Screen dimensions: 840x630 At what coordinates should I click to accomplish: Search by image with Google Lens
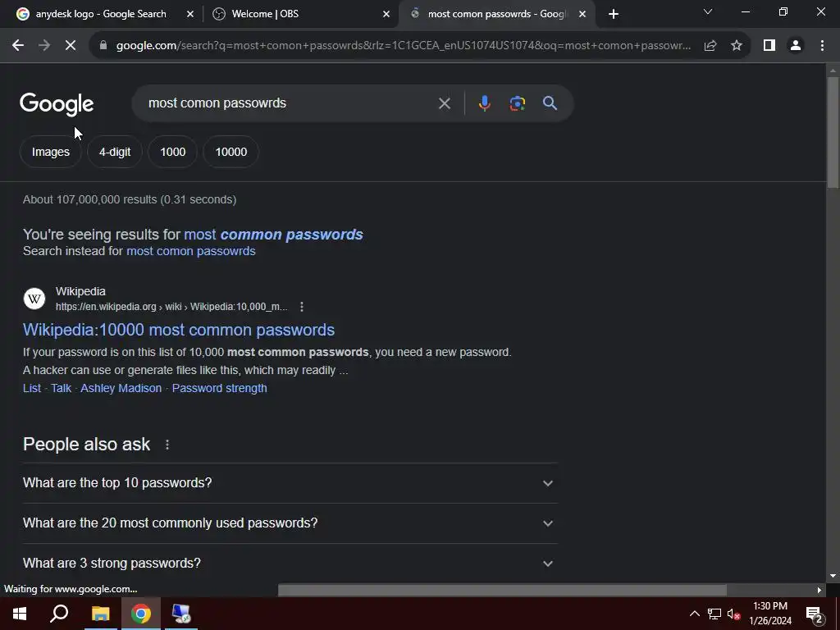pos(518,103)
